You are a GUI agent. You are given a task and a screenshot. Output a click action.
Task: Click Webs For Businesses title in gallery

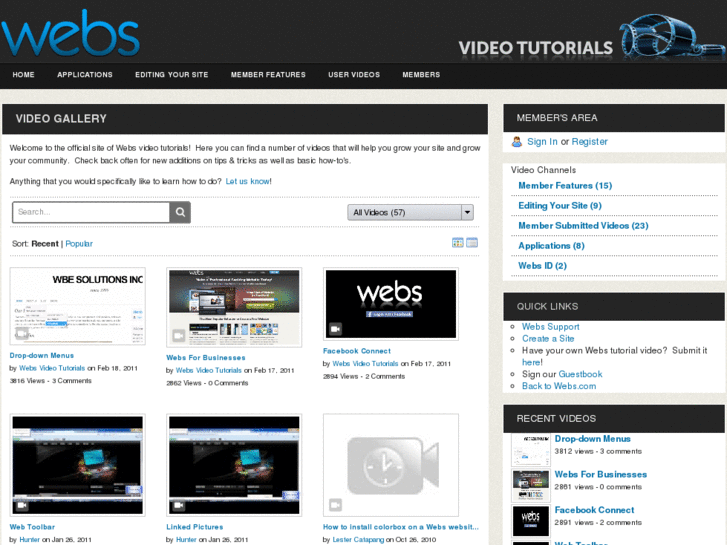tap(206, 358)
